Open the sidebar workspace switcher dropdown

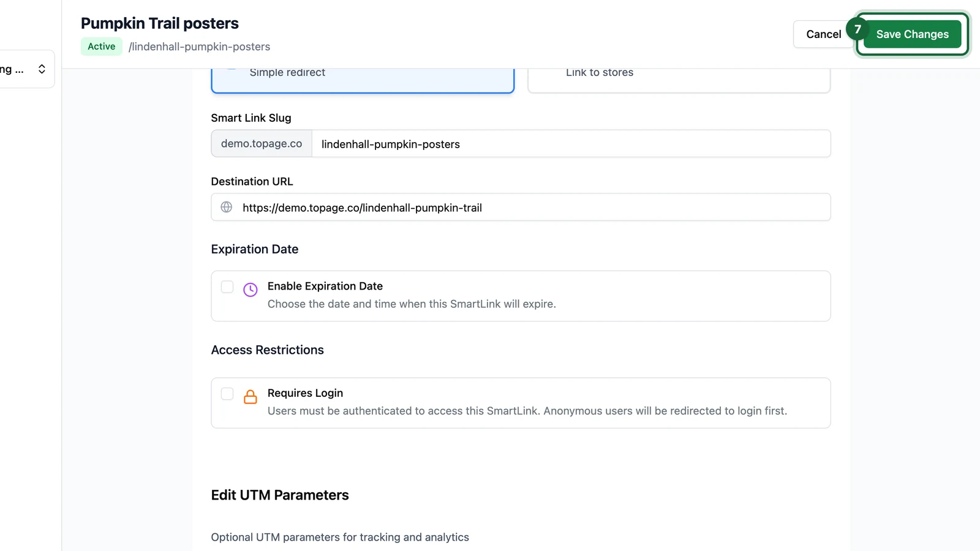(24, 69)
